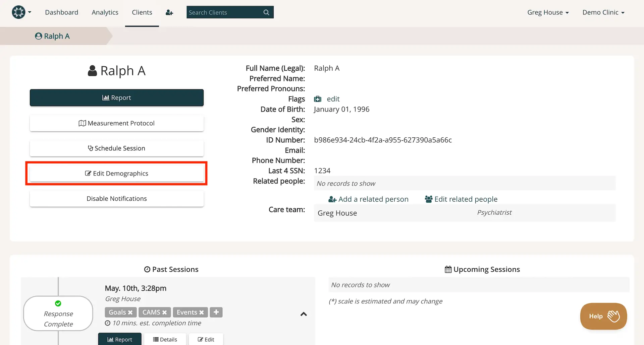
Task: Click the flags edit clipboard icon
Action: [x=317, y=99]
